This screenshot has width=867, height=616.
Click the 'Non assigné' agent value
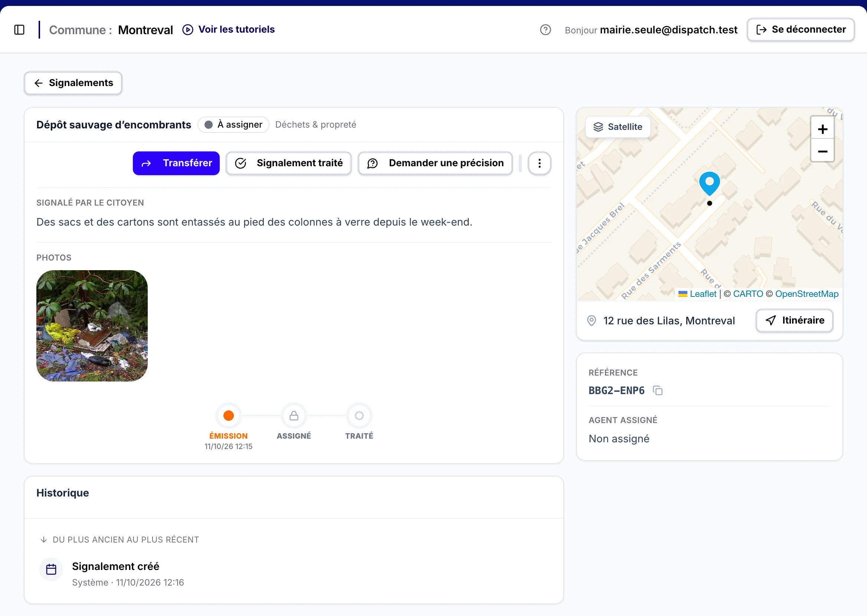[x=619, y=439]
